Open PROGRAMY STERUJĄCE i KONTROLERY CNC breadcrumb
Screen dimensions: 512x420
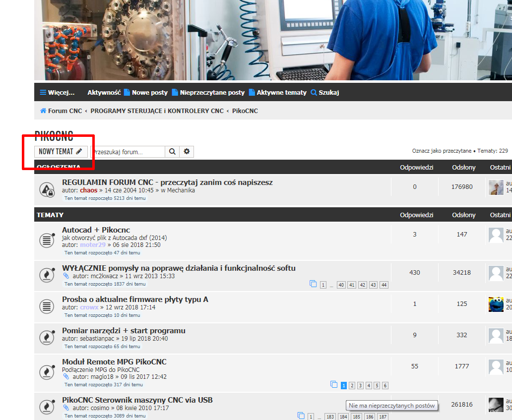pyautogui.click(x=157, y=111)
